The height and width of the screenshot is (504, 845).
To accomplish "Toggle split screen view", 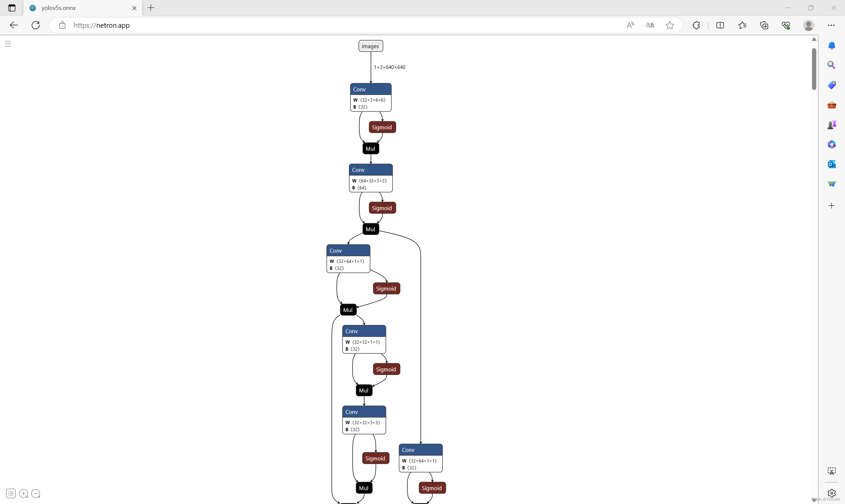I will pos(720,25).
